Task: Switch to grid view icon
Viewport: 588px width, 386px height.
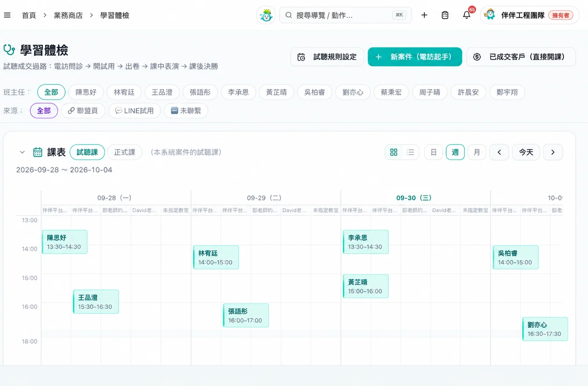Action: coord(394,152)
